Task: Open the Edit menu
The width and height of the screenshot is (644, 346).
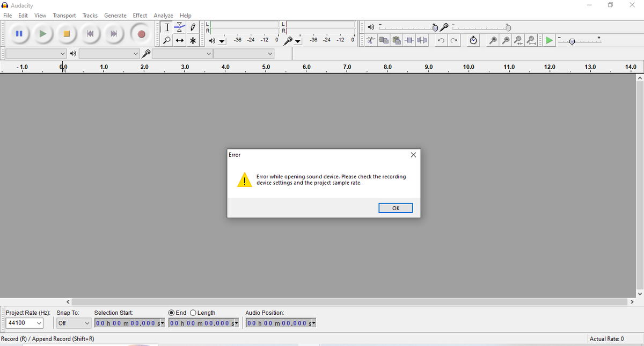Action: pos(23,16)
